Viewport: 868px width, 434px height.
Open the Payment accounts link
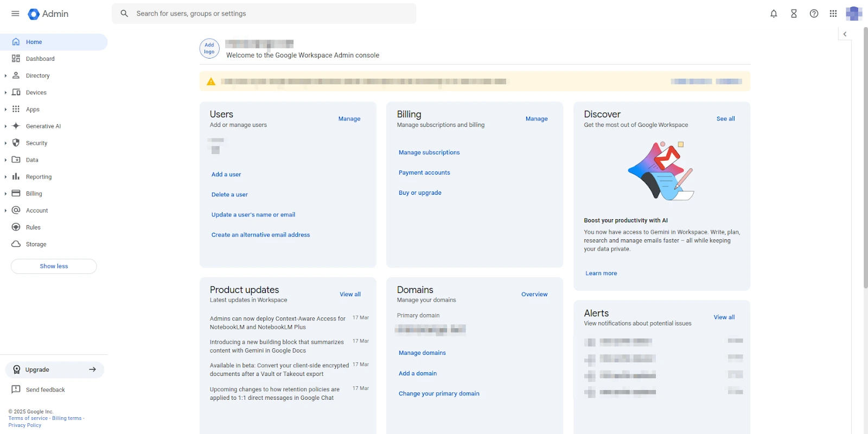(x=424, y=173)
